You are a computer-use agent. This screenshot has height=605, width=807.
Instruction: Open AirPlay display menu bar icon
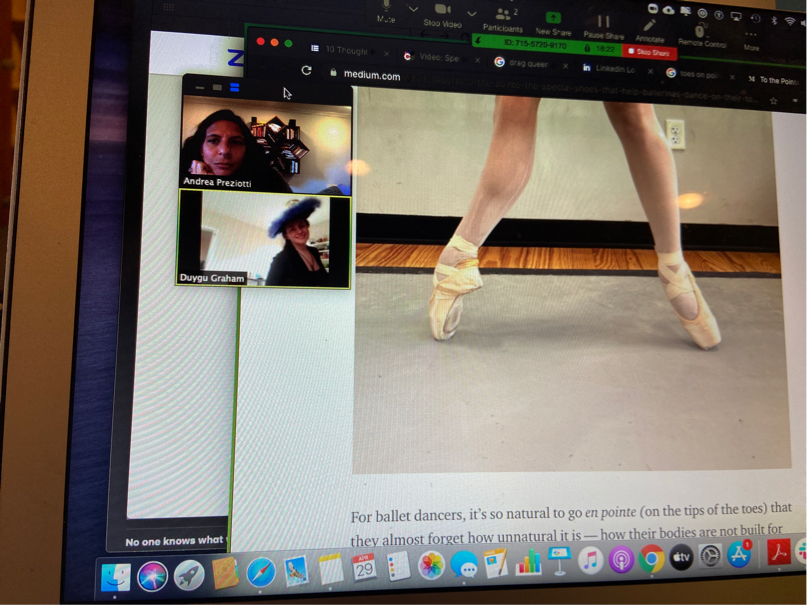click(x=736, y=16)
